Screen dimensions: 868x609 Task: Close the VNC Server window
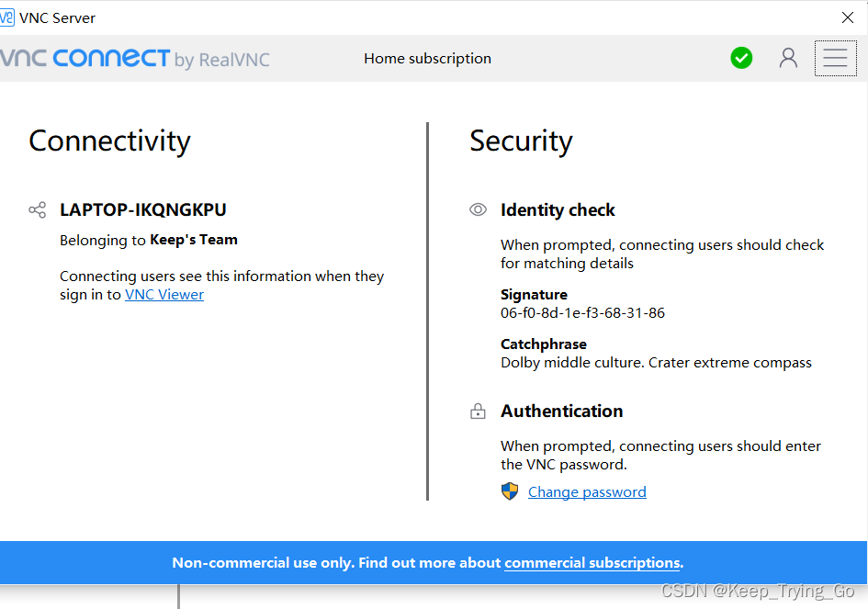[847, 17]
